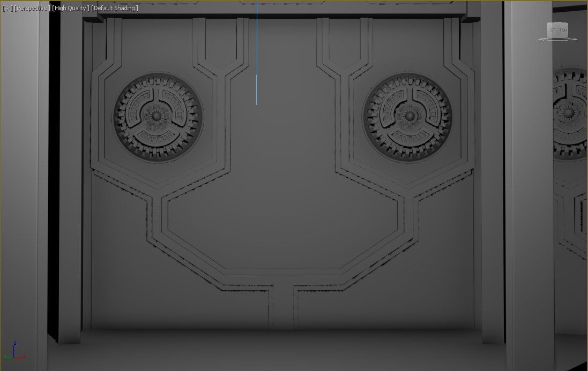This screenshot has width=588, height=371.
Task: Open the High Quality viewport settings menu
Action: click(71, 8)
